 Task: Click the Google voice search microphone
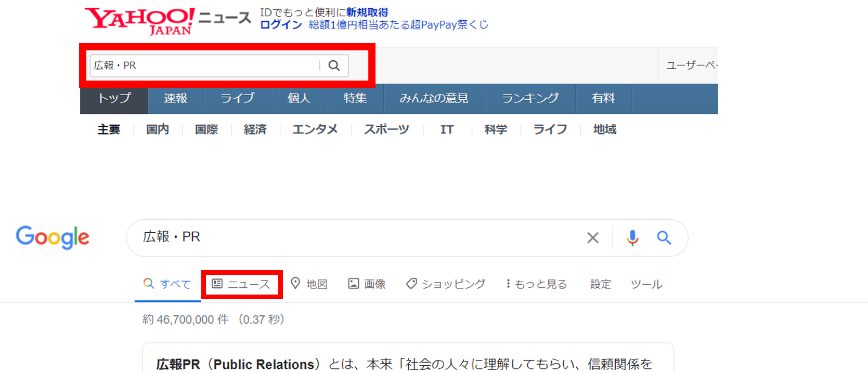coord(632,238)
